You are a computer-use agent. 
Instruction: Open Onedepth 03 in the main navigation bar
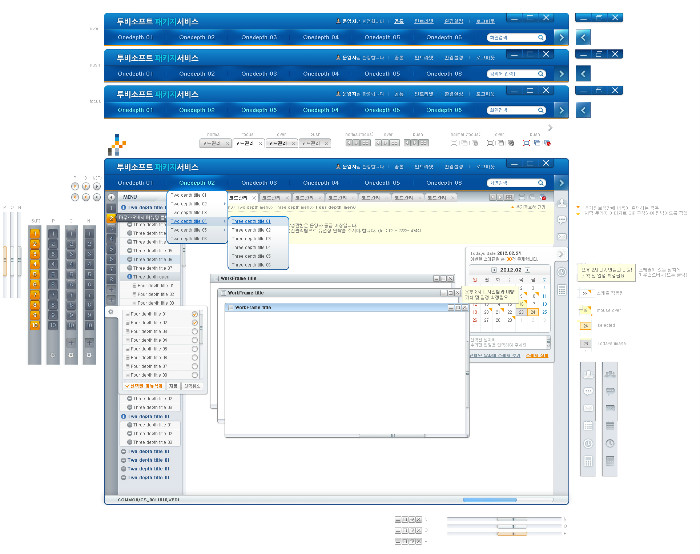point(258,183)
